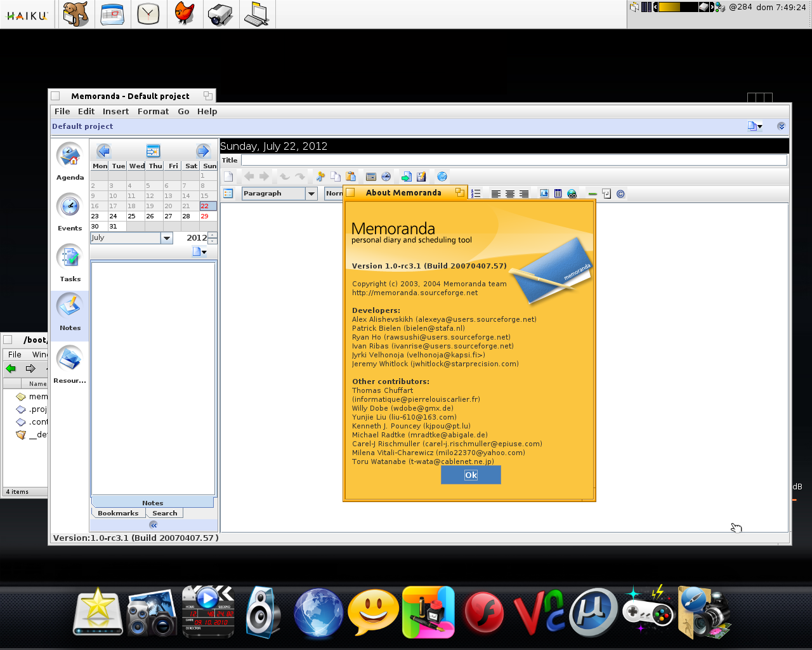This screenshot has height=650, width=812.
Task: Create a new note in editor toolbar
Action: tap(229, 176)
